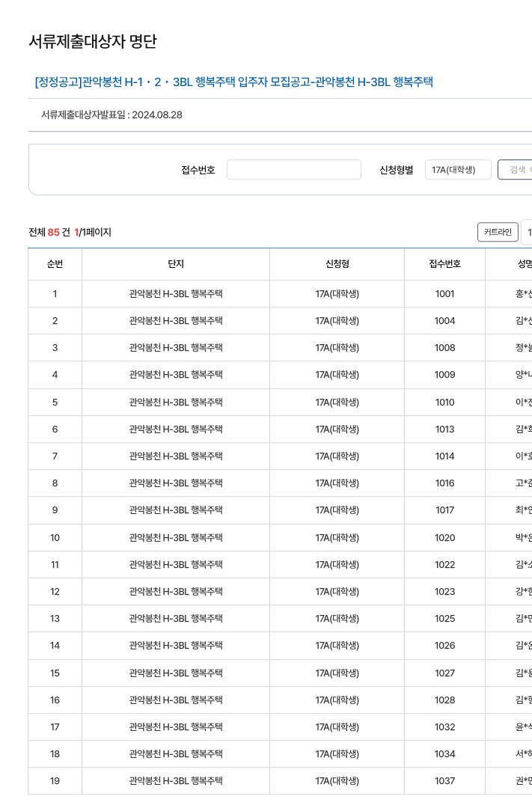The height and width of the screenshot is (802, 532).
Task: Click the 접수번호 input field
Action: 294,169
